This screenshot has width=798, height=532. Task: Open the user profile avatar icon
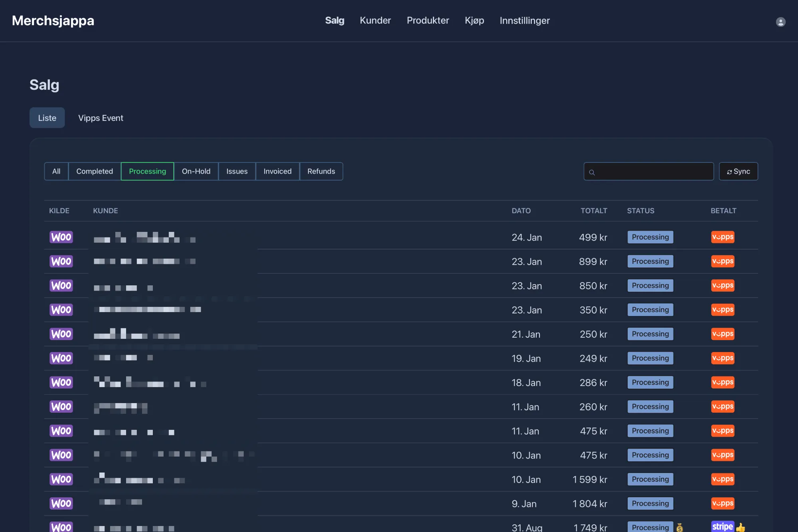[x=780, y=22]
